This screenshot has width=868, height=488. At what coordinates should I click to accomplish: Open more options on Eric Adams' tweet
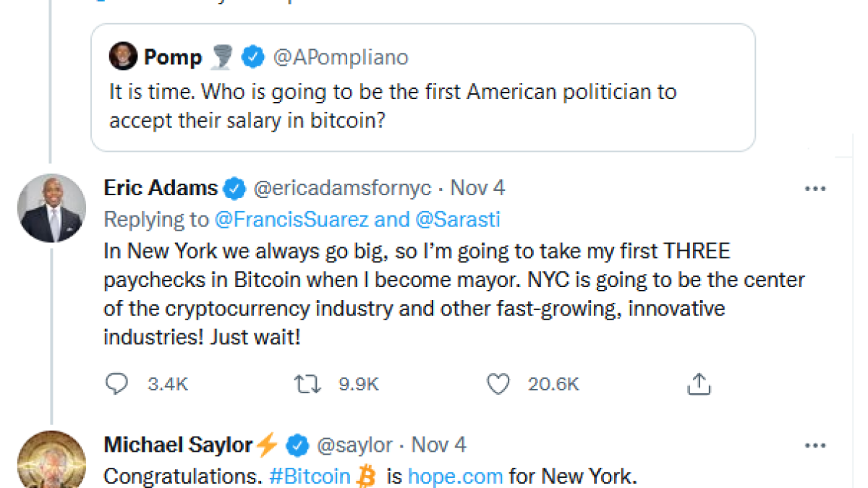click(x=815, y=189)
